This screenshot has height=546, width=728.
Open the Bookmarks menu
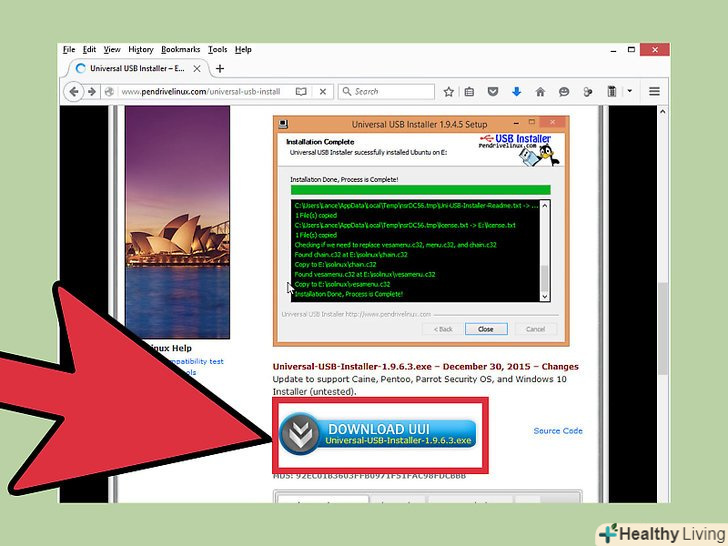tap(181, 50)
